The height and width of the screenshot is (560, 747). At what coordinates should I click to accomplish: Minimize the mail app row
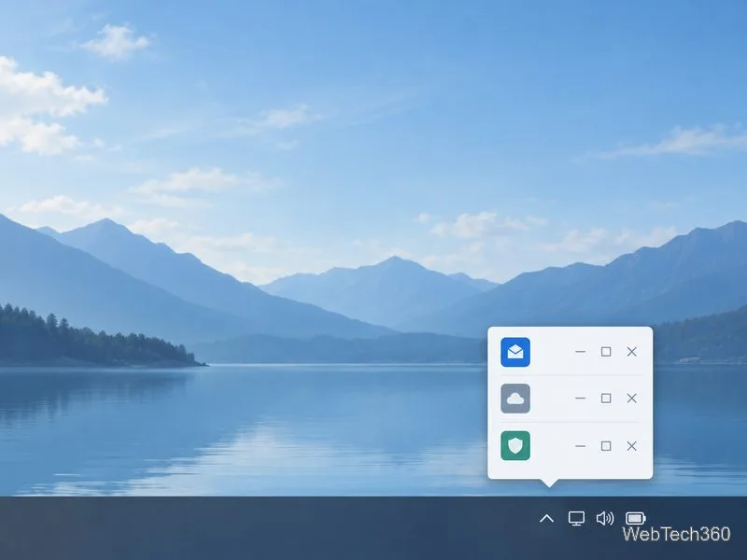580,352
